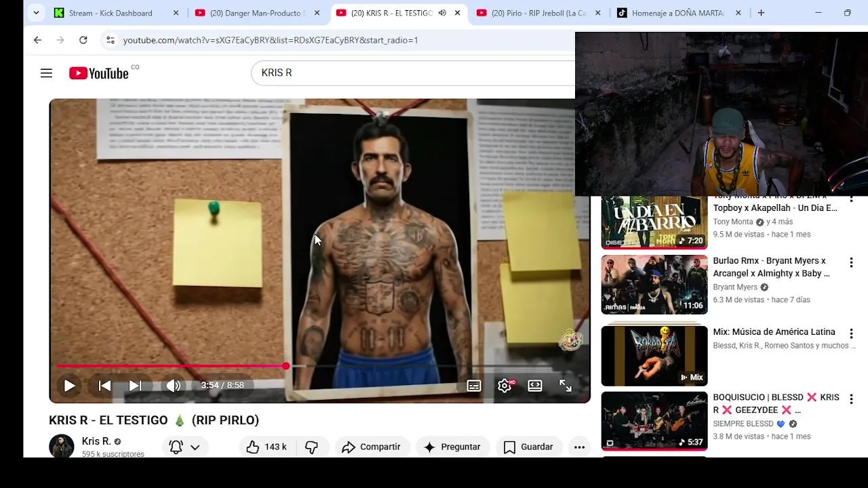Click the channel watermark in video corner

(x=570, y=340)
